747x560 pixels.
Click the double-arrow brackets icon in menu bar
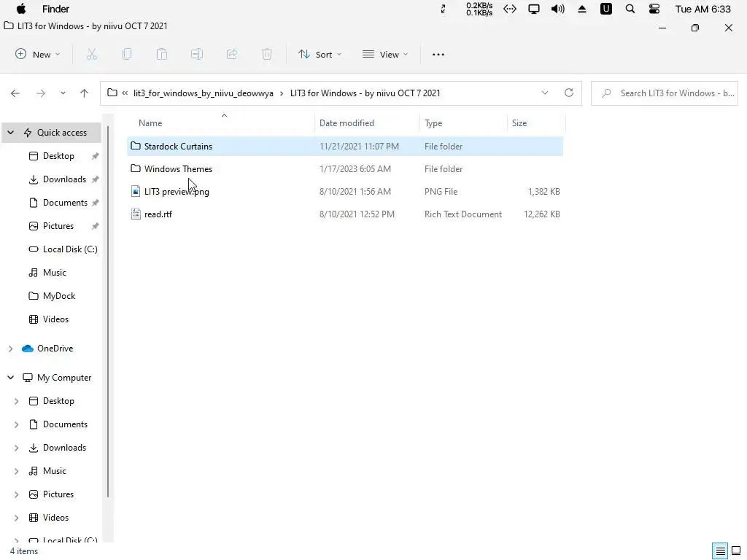(x=510, y=9)
